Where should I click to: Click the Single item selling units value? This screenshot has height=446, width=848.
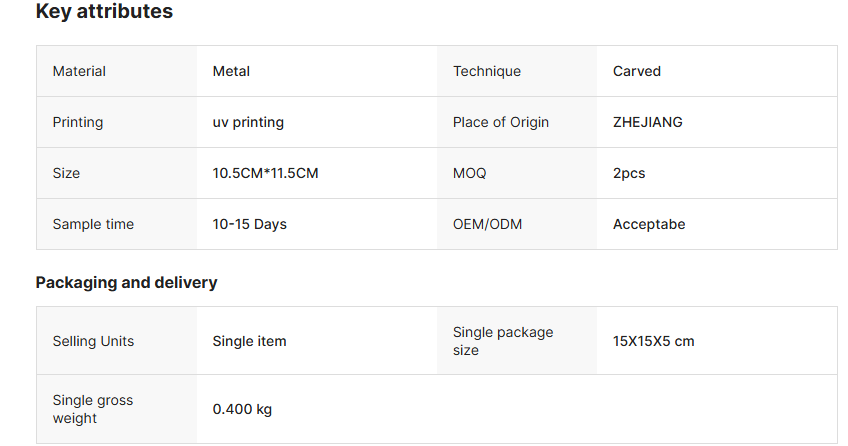(249, 341)
